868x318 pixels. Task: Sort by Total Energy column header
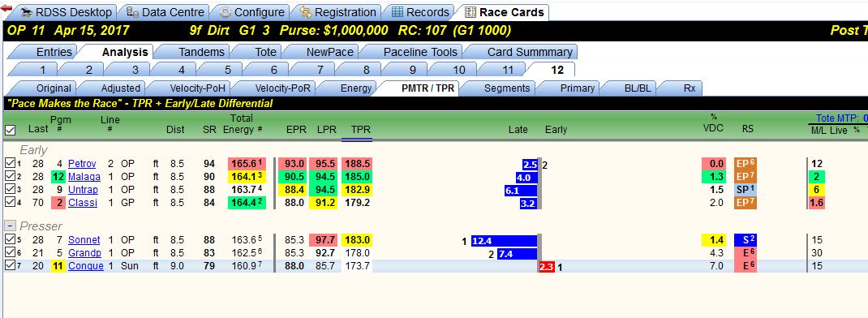[243, 124]
